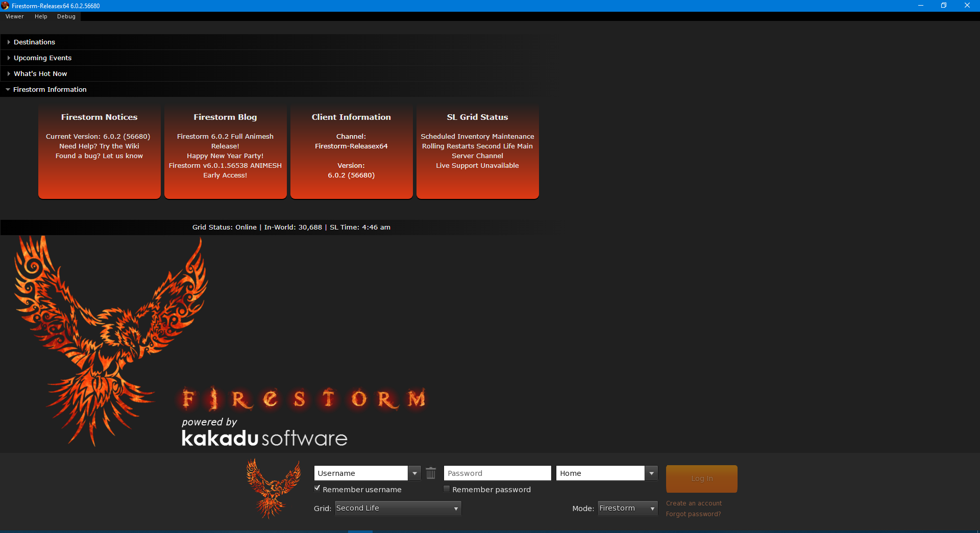The height and width of the screenshot is (533, 980).
Task: Follow the Create an account link
Action: tap(694, 503)
